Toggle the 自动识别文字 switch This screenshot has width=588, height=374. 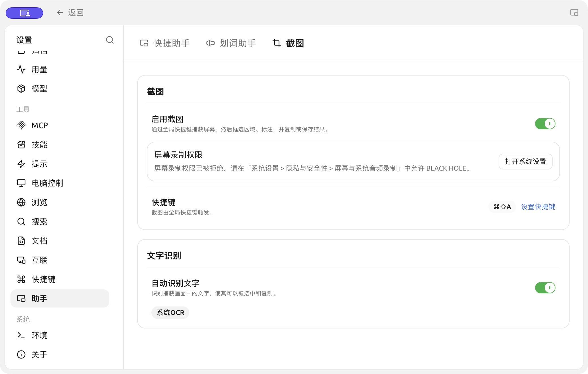(545, 288)
